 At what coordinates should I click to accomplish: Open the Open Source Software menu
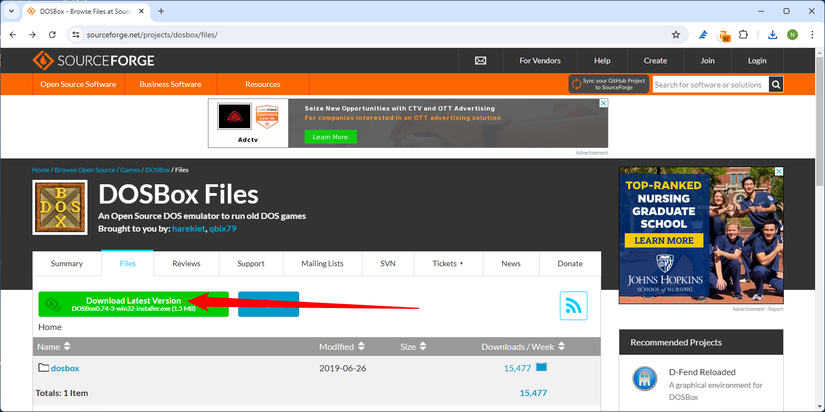[78, 85]
